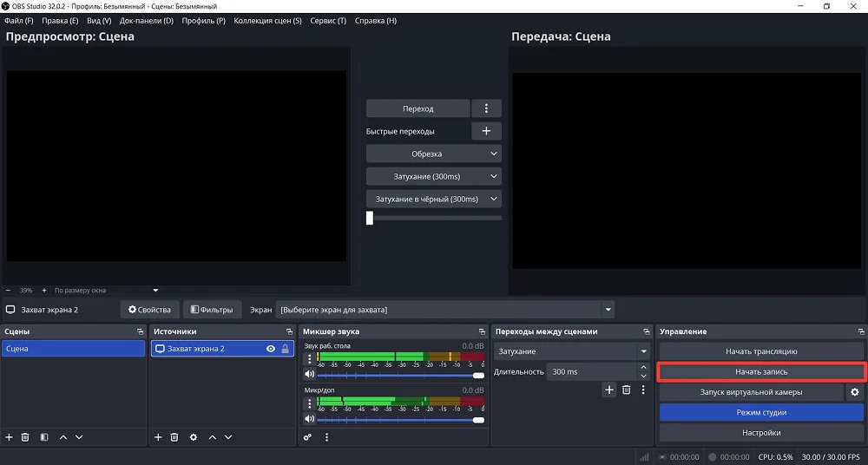
Task: Open advanced audio properties gears icon
Action: (307, 437)
